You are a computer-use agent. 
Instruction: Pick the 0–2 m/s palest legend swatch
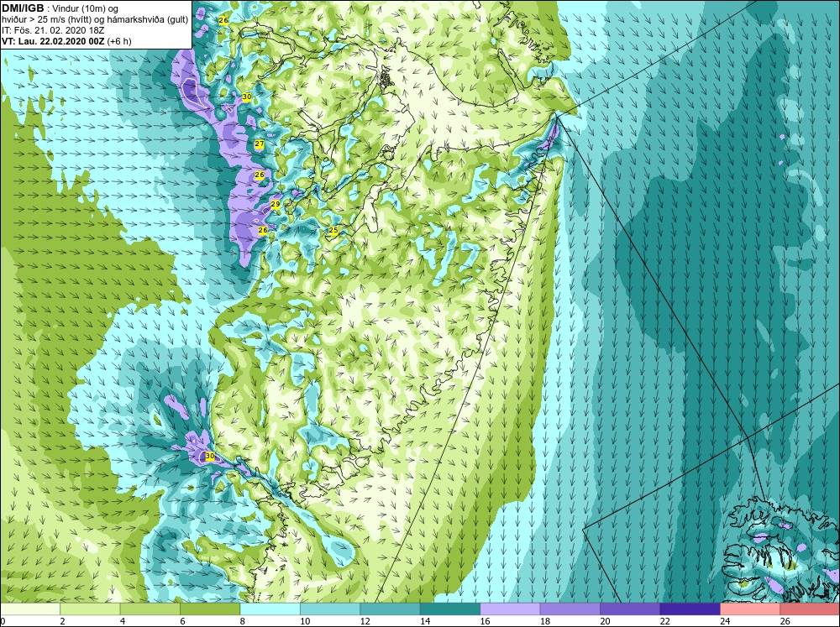[30, 609]
